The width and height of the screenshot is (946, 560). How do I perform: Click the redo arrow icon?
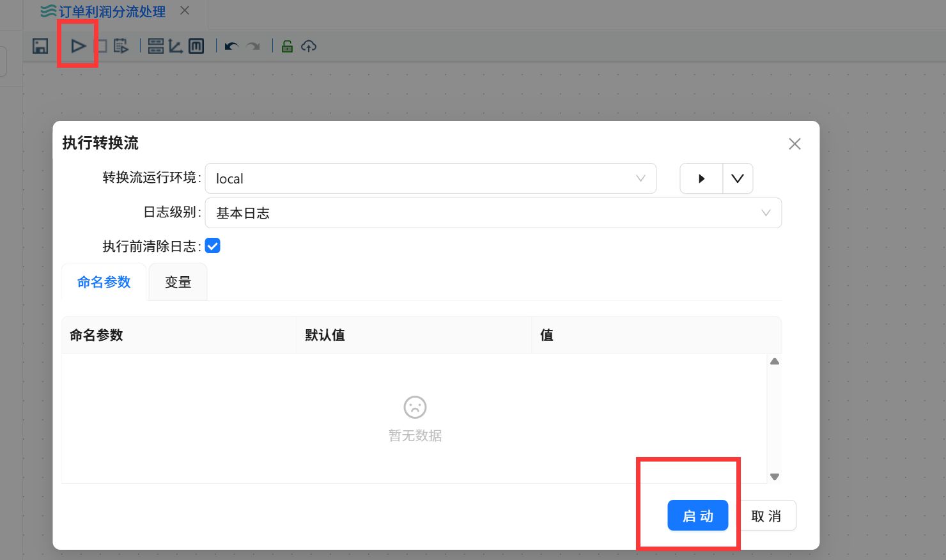coord(254,46)
